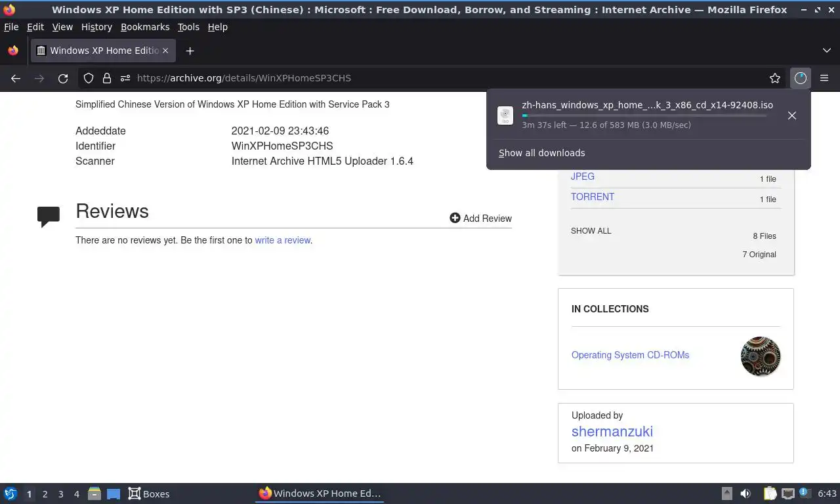This screenshot has height=504, width=840.
Task: Open the JPEG download option
Action: (583, 177)
